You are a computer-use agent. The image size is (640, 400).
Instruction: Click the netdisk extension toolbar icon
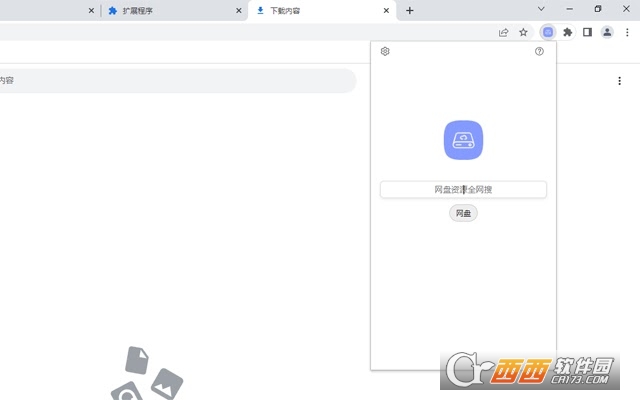(x=548, y=32)
